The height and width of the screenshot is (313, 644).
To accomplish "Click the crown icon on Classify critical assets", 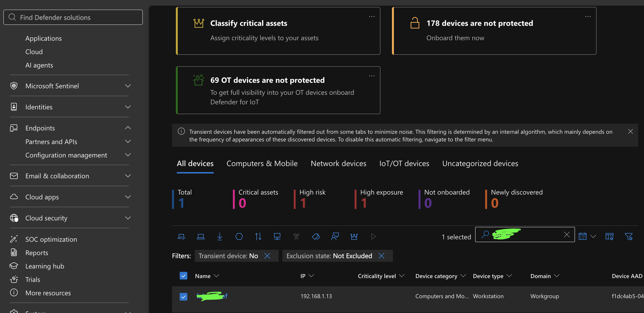I will click(x=199, y=23).
